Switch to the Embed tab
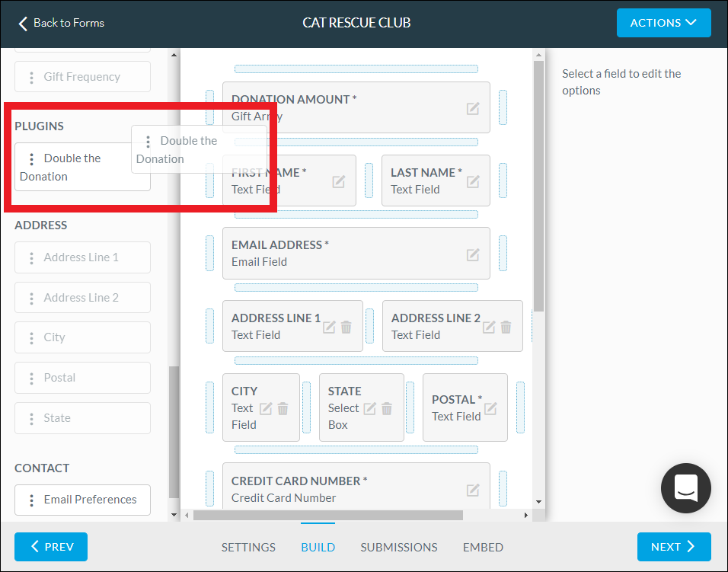The width and height of the screenshot is (728, 572). pos(483,548)
